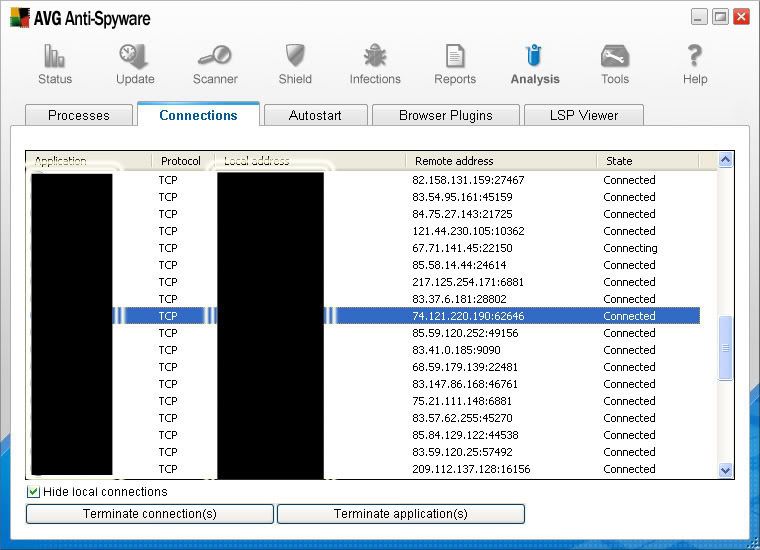This screenshot has width=760, height=550.
Task: Select row with remote 121.44.230.105:10362
Action: point(365,231)
